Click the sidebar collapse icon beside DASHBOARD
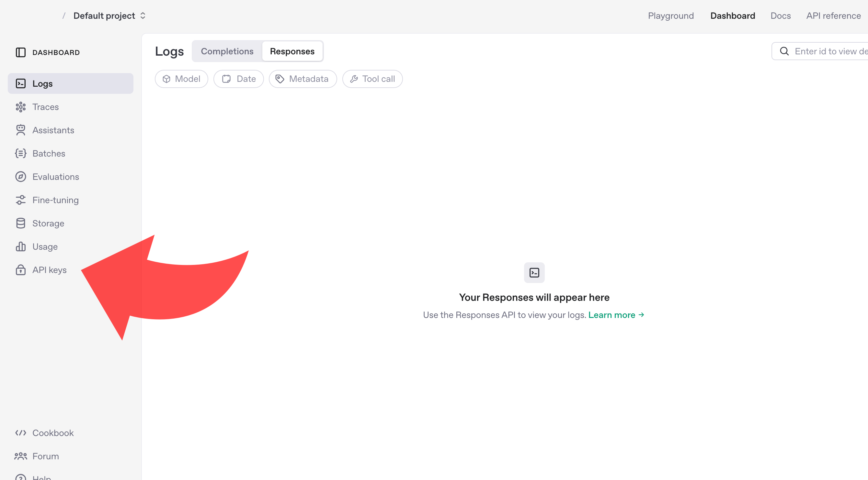 pyautogui.click(x=20, y=52)
